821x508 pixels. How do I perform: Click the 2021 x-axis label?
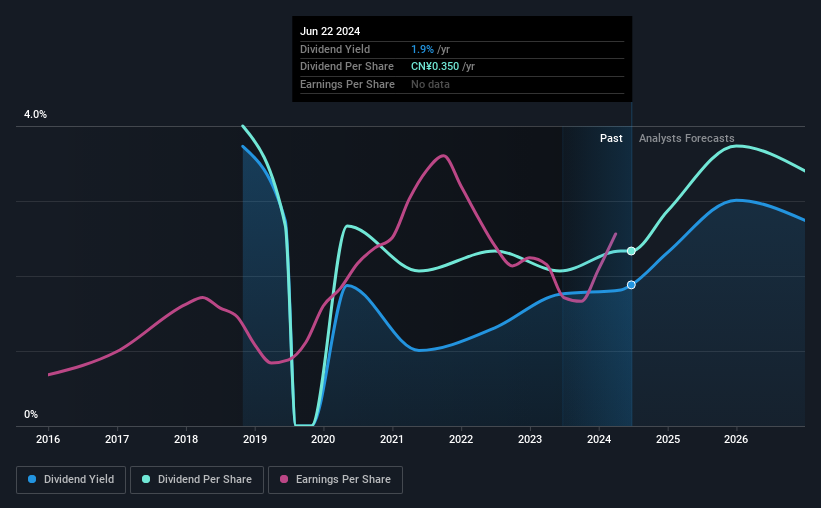pos(392,439)
